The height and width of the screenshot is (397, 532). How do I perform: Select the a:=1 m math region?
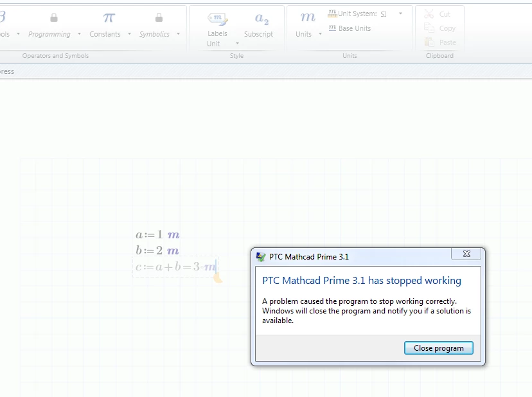(157, 234)
